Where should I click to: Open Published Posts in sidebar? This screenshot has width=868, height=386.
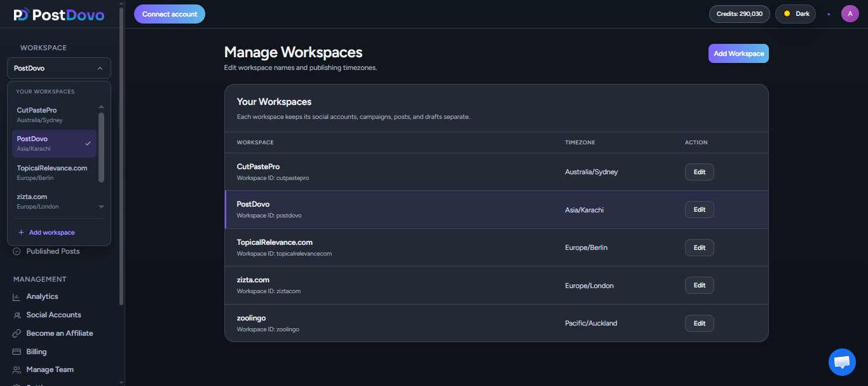click(53, 252)
